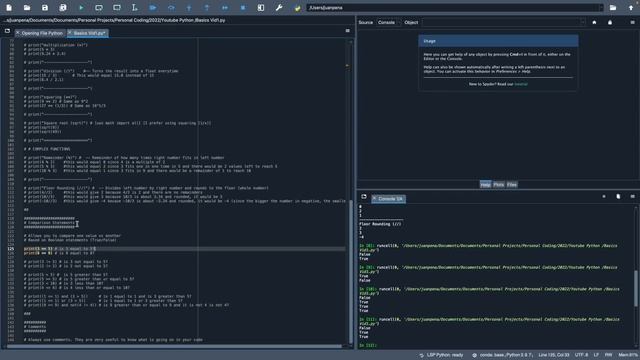Go to parent directory with up arrow
The height and width of the screenshot is (360, 640).
pos(631,7)
